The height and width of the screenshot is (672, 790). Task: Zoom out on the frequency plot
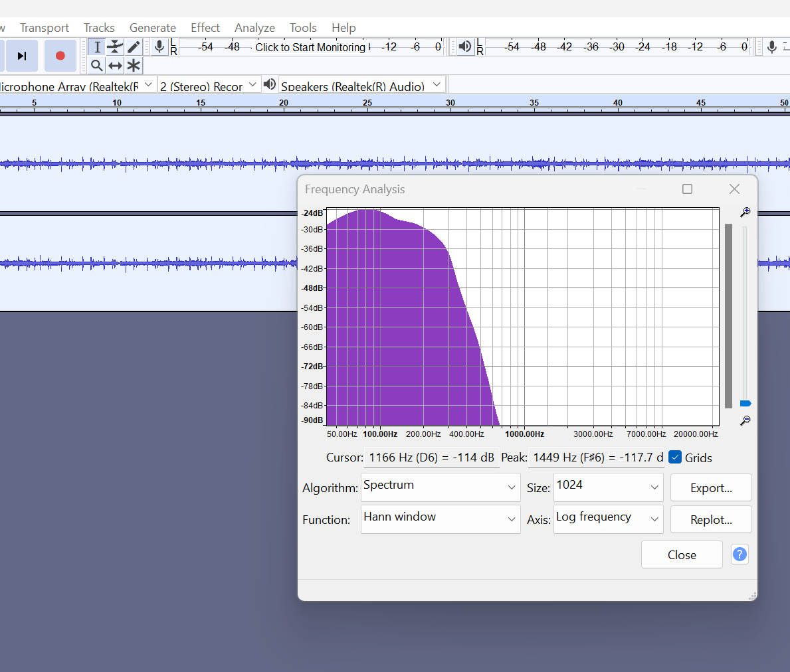(x=745, y=420)
